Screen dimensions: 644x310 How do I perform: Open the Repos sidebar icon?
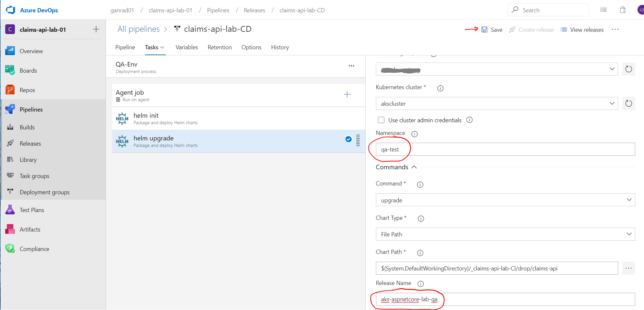(10, 90)
